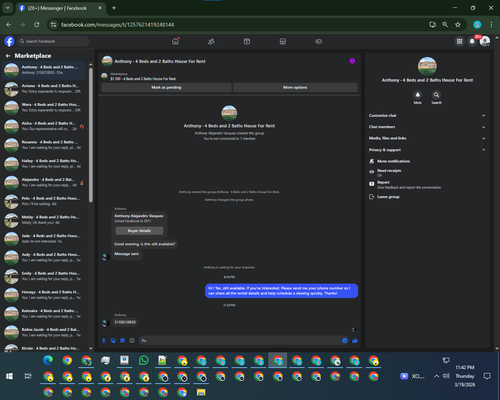Click the purple conversation info icon
The height and width of the screenshot is (400, 500).
[x=352, y=61]
